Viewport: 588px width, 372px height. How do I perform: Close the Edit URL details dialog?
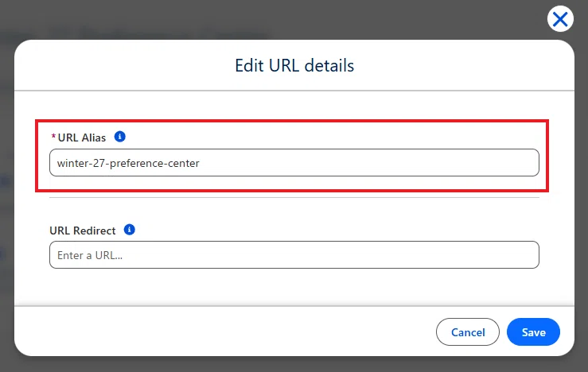coord(560,19)
